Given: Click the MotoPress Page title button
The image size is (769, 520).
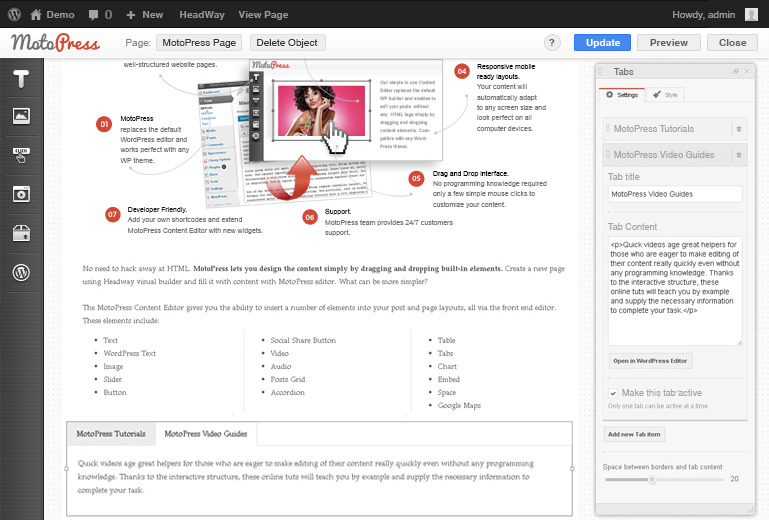Looking at the screenshot, I should (x=199, y=43).
